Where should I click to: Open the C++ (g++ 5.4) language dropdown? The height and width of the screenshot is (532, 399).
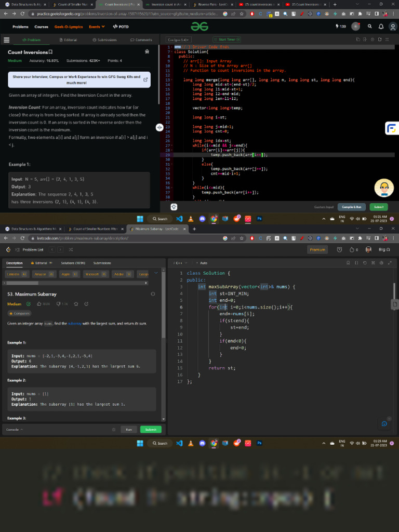(x=179, y=39)
